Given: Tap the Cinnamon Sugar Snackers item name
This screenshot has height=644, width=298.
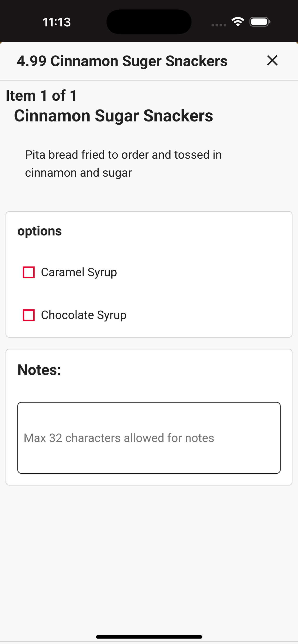Looking at the screenshot, I should point(113,115).
